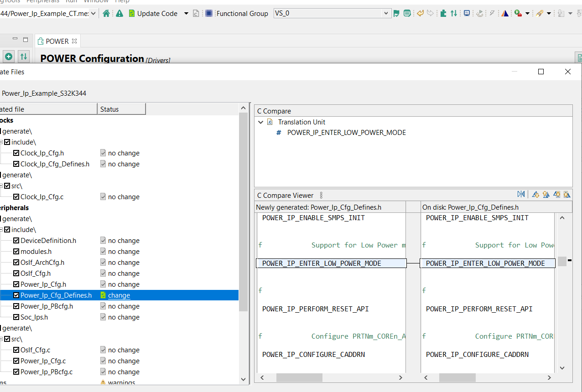Close the POWER tab
The image size is (582, 392).
[74, 41]
